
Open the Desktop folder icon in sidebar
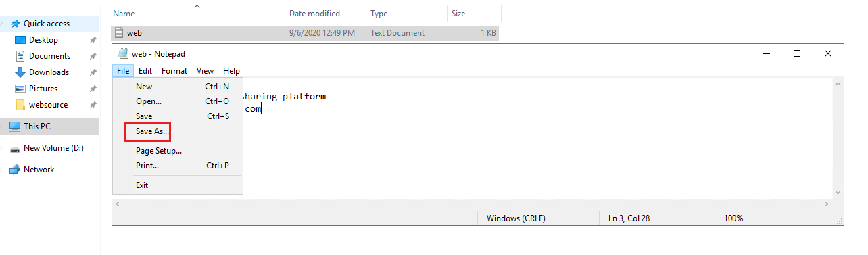pos(20,40)
